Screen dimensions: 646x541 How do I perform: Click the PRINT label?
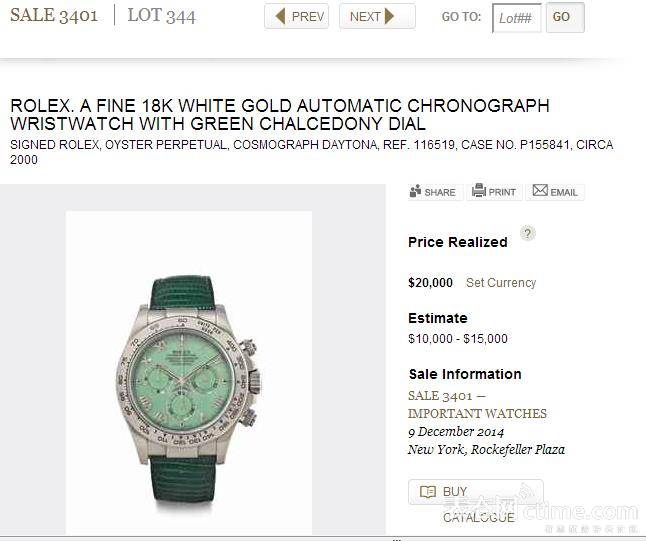click(x=502, y=192)
